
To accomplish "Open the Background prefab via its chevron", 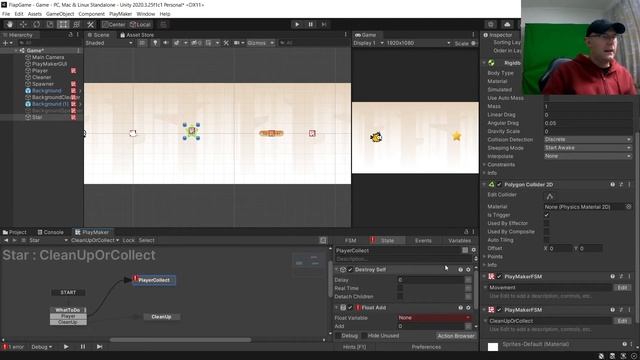I will pos(80,91).
